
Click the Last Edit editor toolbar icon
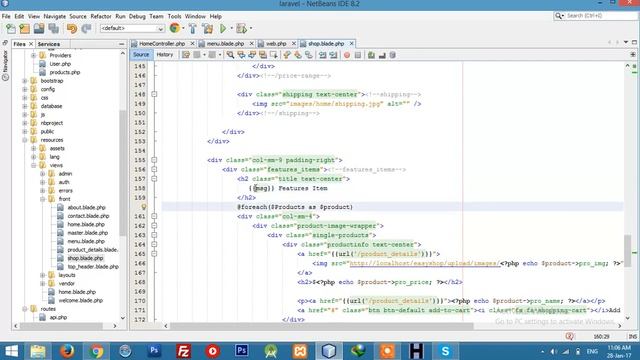pyautogui.click(x=186, y=55)
